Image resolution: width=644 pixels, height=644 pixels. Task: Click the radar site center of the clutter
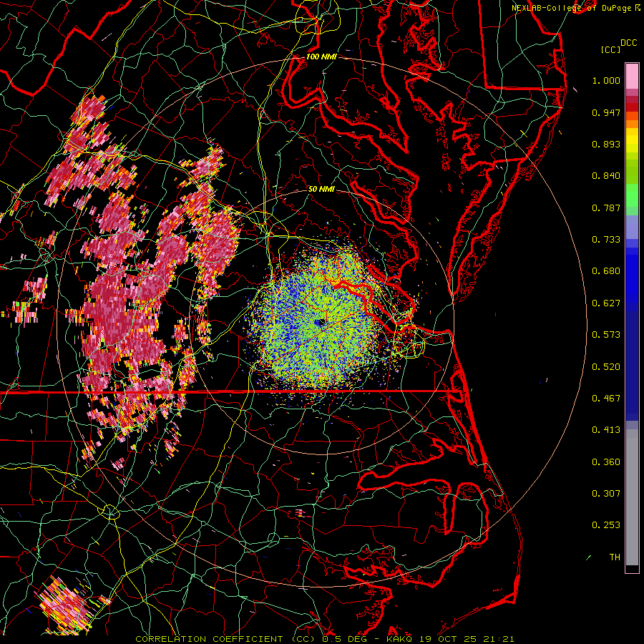(321, 322)
